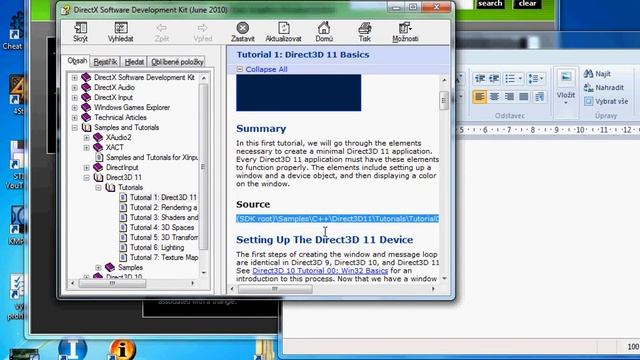Increase indent in word processor ribbon
The width and height of the screenshot is (640, 360).
click(x=494, y=78)
